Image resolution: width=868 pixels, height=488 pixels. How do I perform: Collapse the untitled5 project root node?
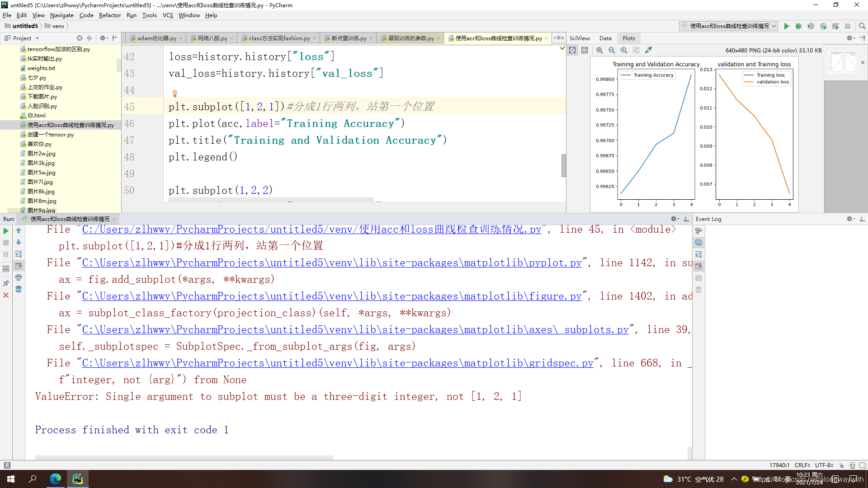21,26
